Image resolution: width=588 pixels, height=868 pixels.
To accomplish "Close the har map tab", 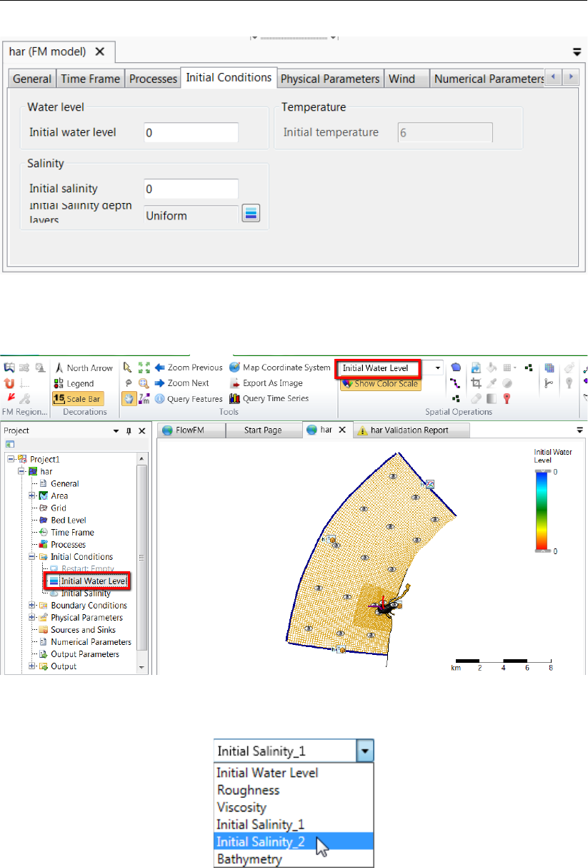I will coord(342,430).
